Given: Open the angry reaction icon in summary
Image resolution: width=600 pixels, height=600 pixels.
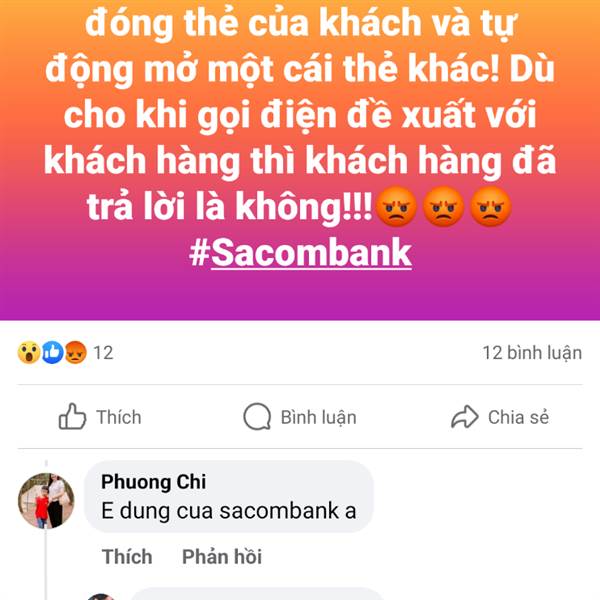Looking at the screenshot, I should (x=76, y=352).
